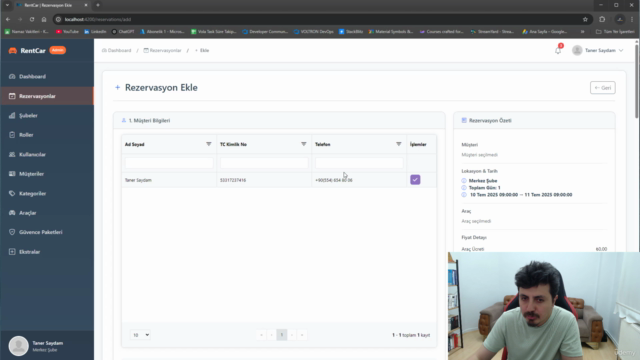Open Kullanıcılar in the sidebar
Screen dimensions: 640x360
coord(47,154)
